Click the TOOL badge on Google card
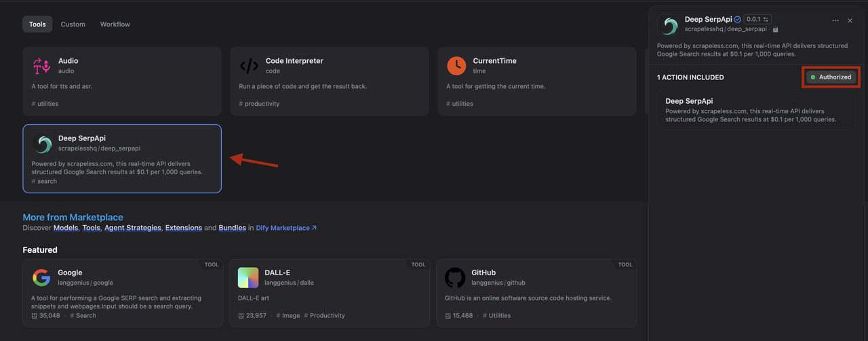Image resolution: width=868 pixels, height=341 pixels. 212,264
